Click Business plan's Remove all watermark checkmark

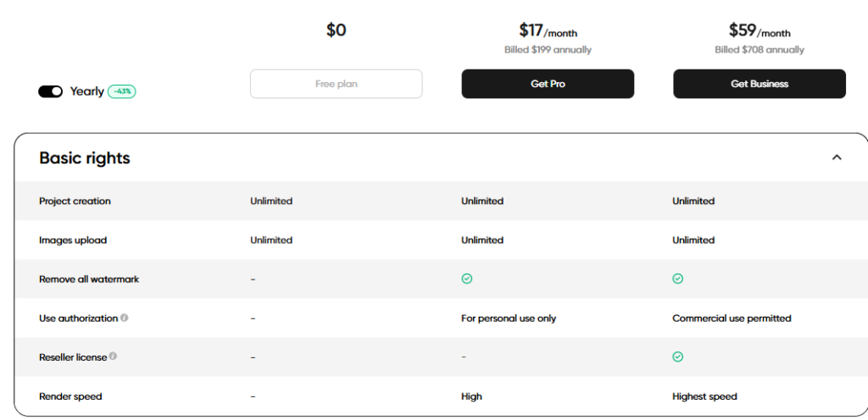[x=677, y=279]
